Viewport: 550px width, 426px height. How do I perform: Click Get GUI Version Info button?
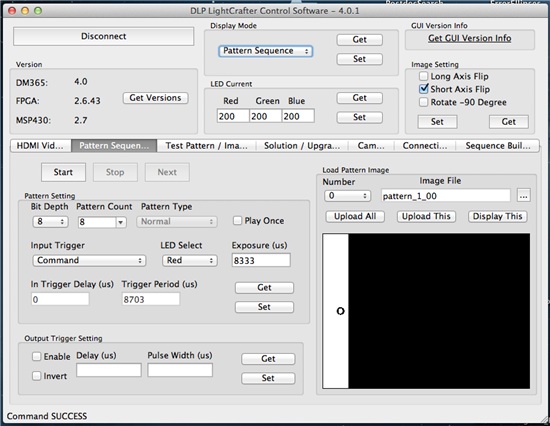click(x=469, y=38)
